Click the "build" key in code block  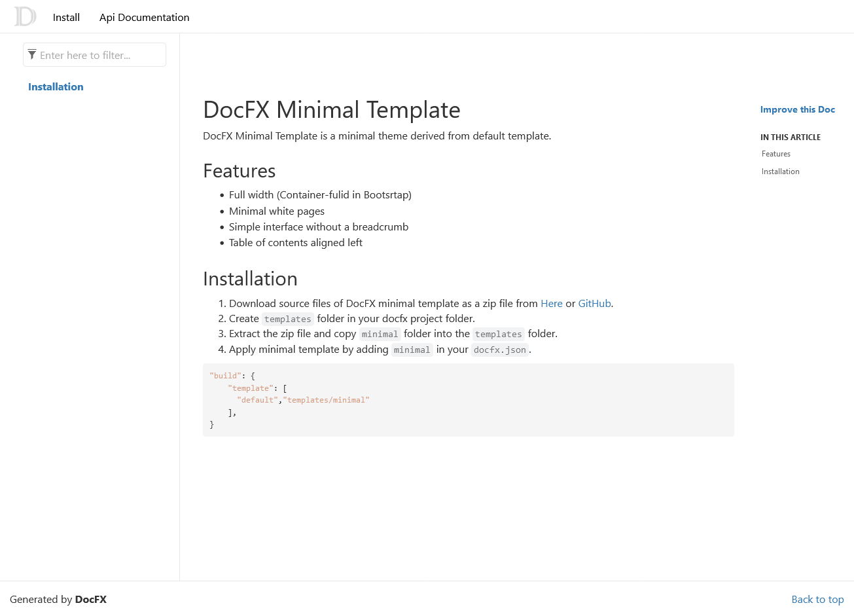click(225, 376)
